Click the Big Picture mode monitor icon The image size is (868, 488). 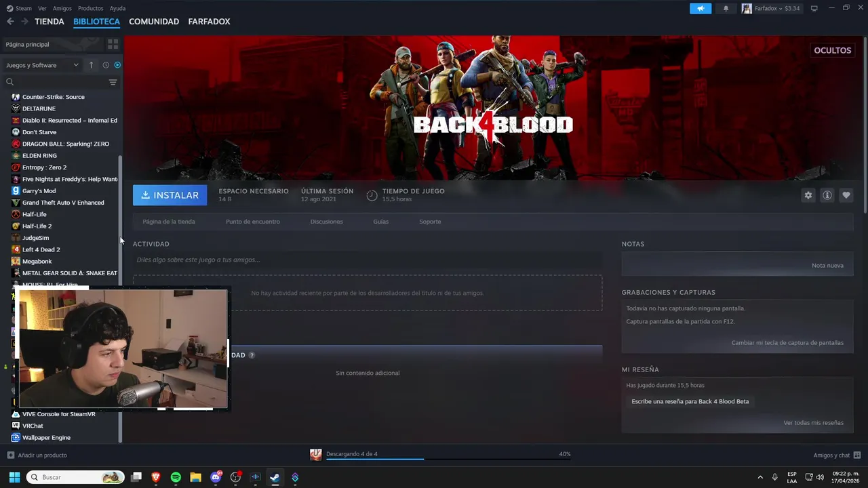pos(814,8)
